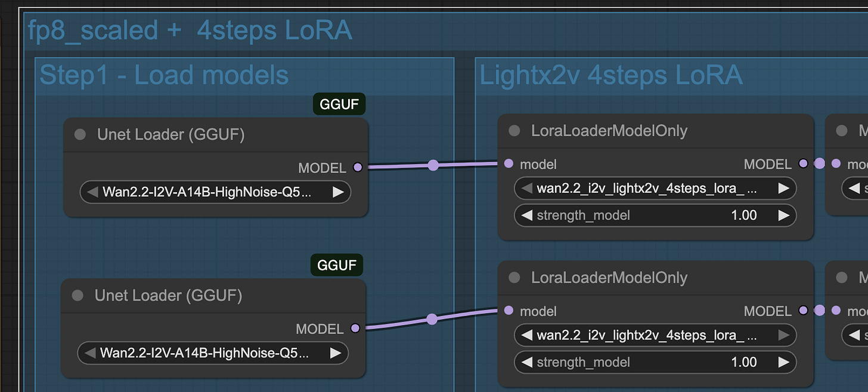Select next LoRA file in lower LoraLoaderModelOnly
Screen dimensions: 868x392
[x=784, y=335]
